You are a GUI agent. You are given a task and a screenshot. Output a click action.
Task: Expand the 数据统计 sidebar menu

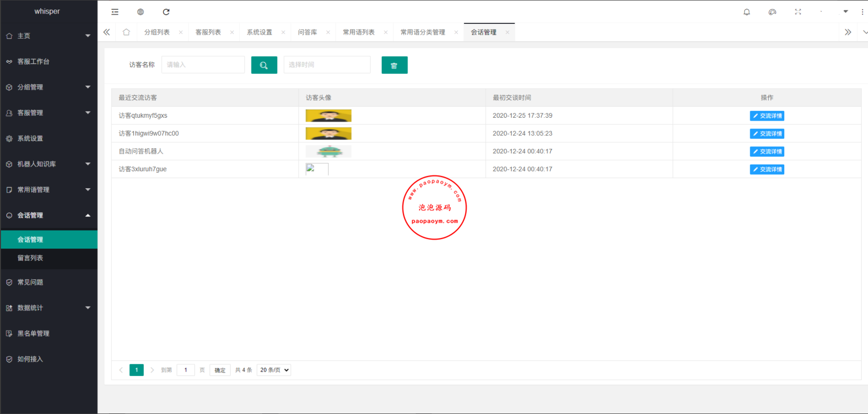tap(49, 308)
